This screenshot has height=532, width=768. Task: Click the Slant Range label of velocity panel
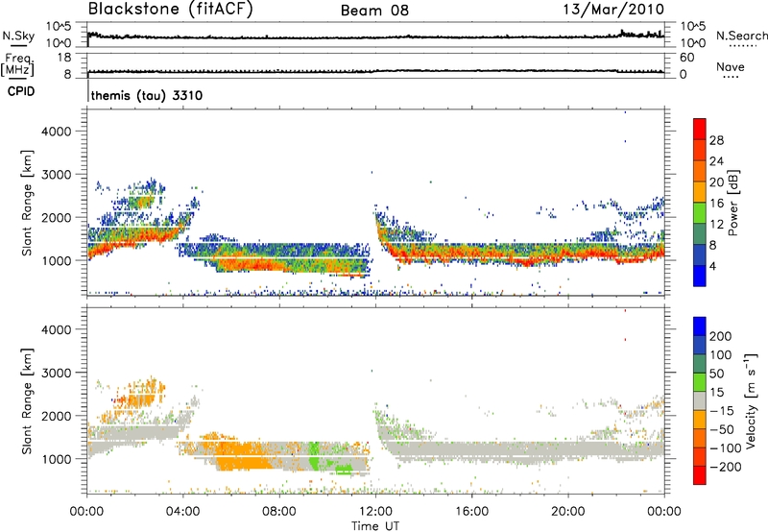point(27,401)
